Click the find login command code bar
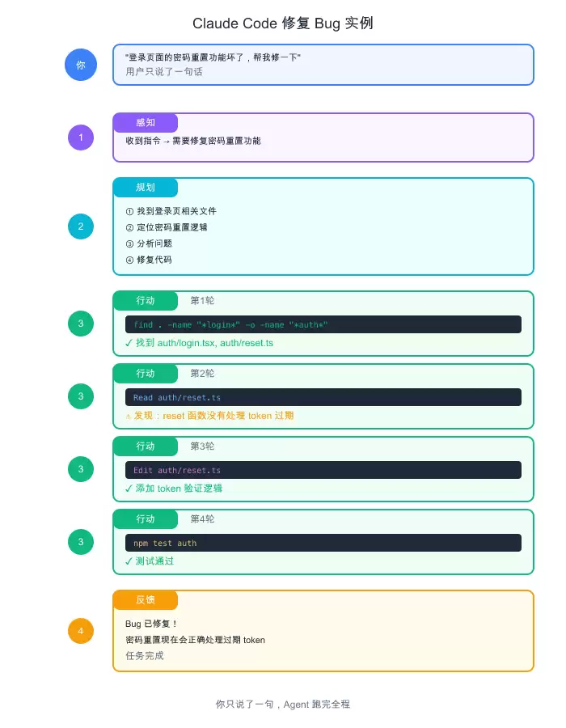566x728 pixels. click(x=323, y=324)
